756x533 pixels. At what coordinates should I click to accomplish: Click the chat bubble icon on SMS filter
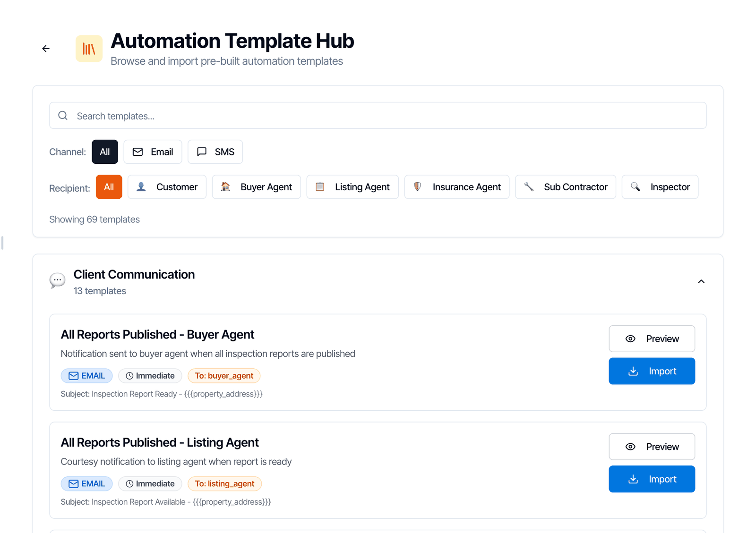(202, 152)
